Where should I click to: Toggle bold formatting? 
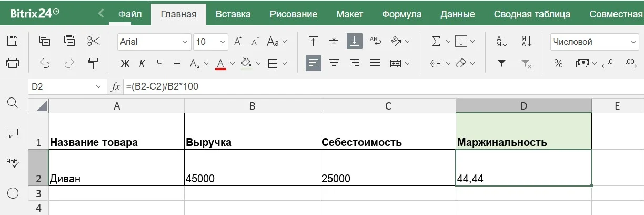click(125, 64)
